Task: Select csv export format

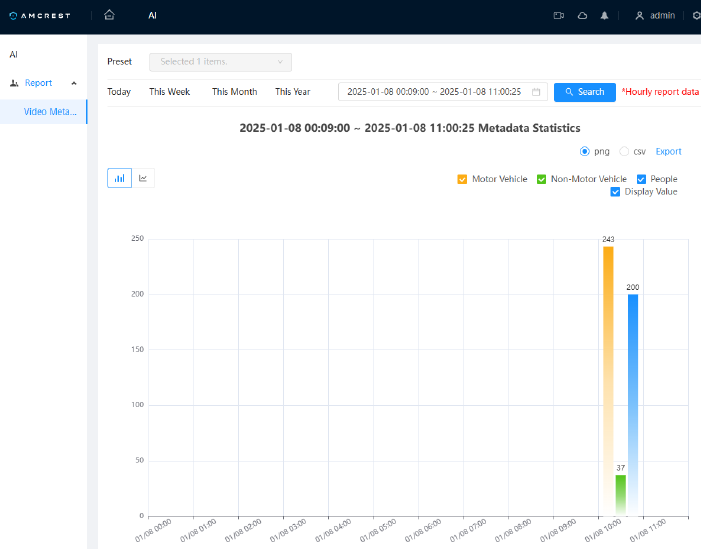Action: tap(624, 152)
